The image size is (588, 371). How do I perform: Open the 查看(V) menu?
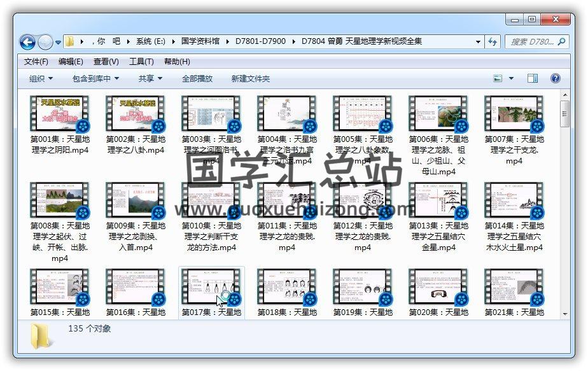pos(106,62)
